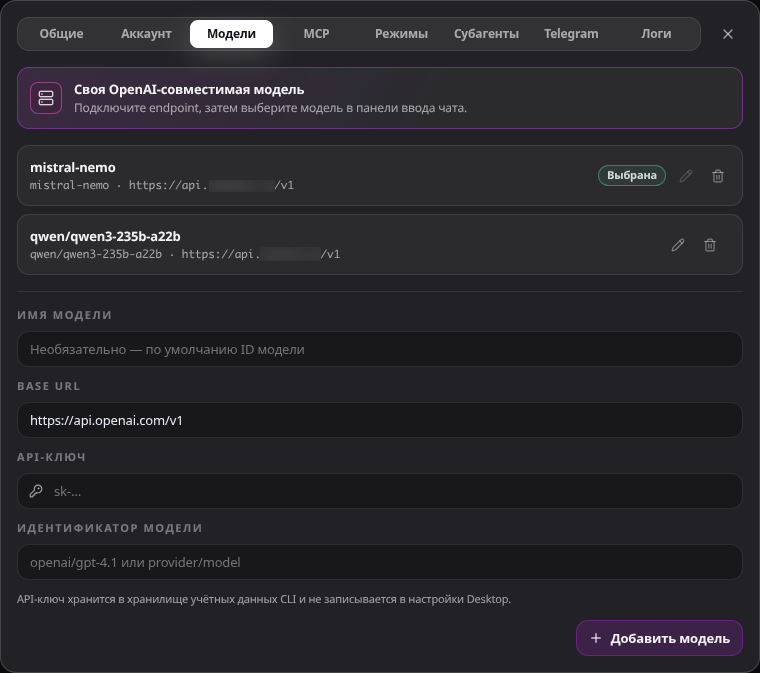The image size is (760, 673).
Task: Focus the Идентификатор модели input field
Action: [x=380, y=562]
